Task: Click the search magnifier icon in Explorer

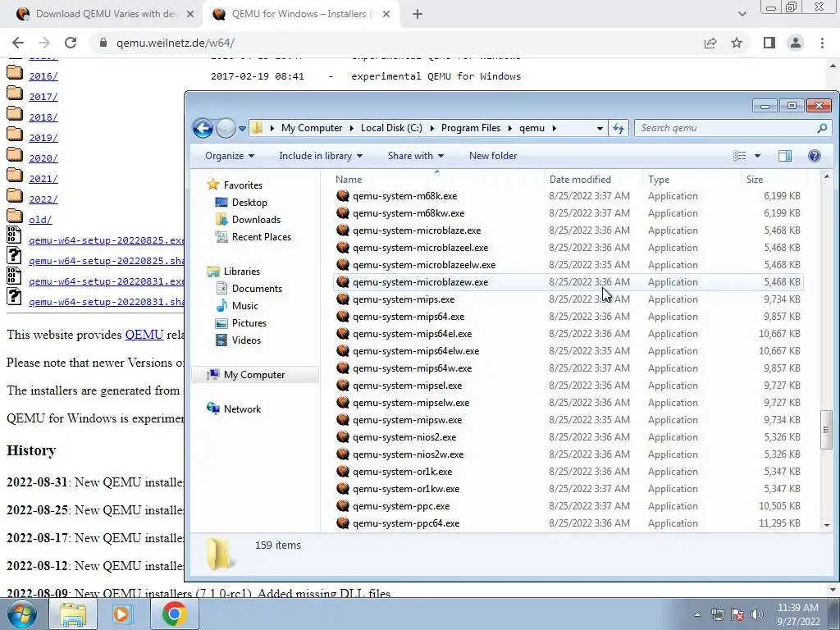Action: (822, 128)
